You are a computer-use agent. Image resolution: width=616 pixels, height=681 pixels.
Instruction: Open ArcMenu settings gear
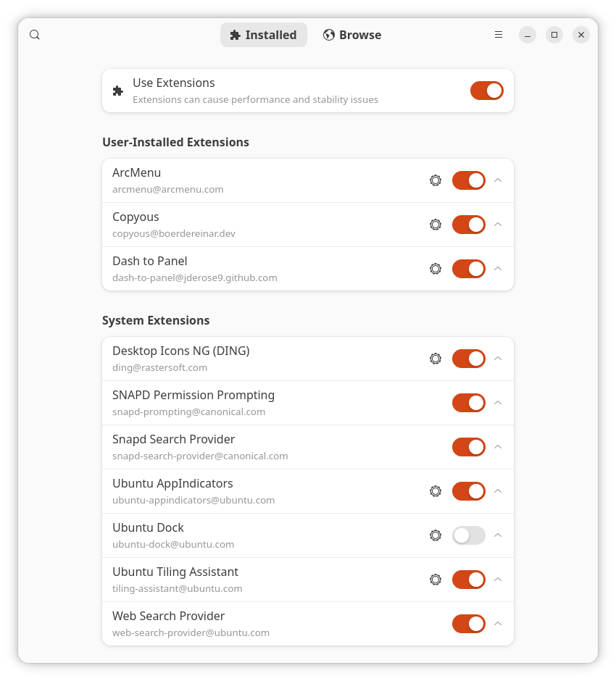coord(436,180)
